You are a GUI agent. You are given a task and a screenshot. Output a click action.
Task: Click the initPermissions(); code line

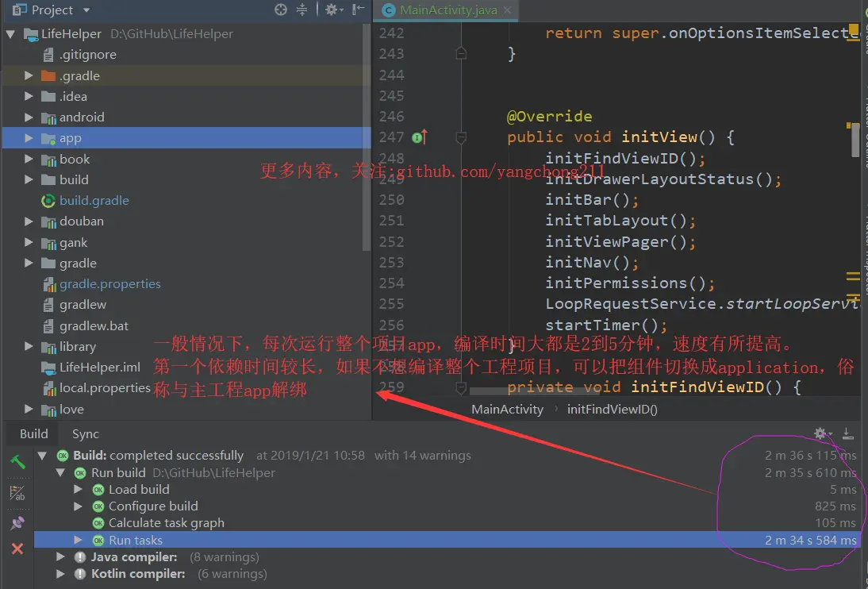pyautogui.click(x=630, y=283)
